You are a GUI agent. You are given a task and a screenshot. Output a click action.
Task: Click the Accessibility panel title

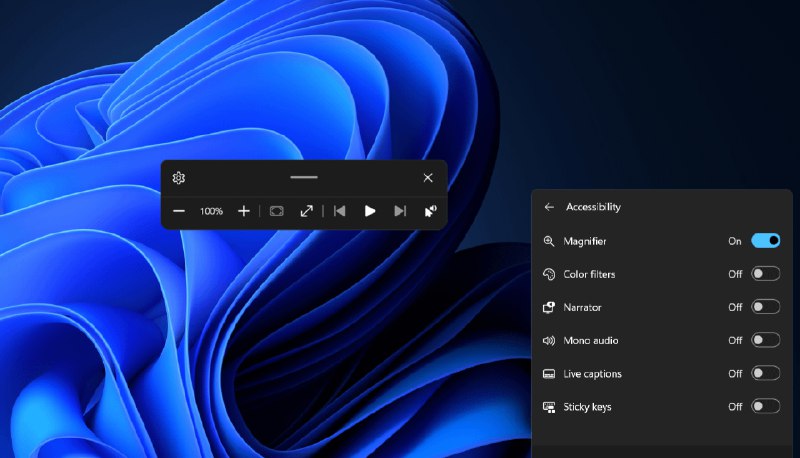pyautogui.click(x=593, y=207)
